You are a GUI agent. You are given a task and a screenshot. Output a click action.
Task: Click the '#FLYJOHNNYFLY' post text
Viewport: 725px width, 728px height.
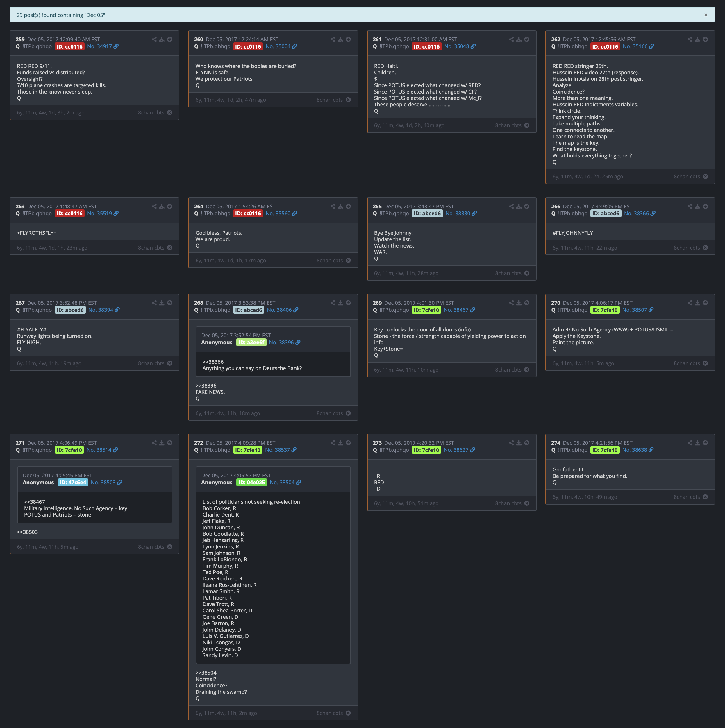pyautogui.click(x=573, y=233)
